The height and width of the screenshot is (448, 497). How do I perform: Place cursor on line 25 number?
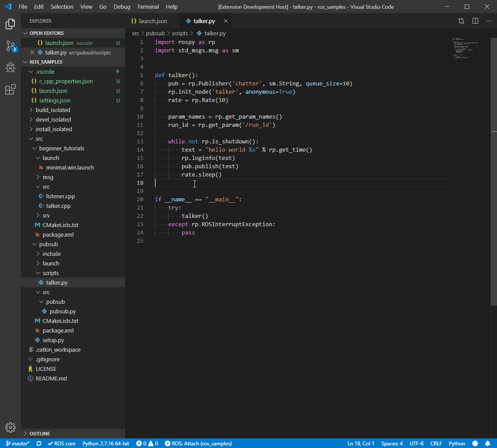140,241
